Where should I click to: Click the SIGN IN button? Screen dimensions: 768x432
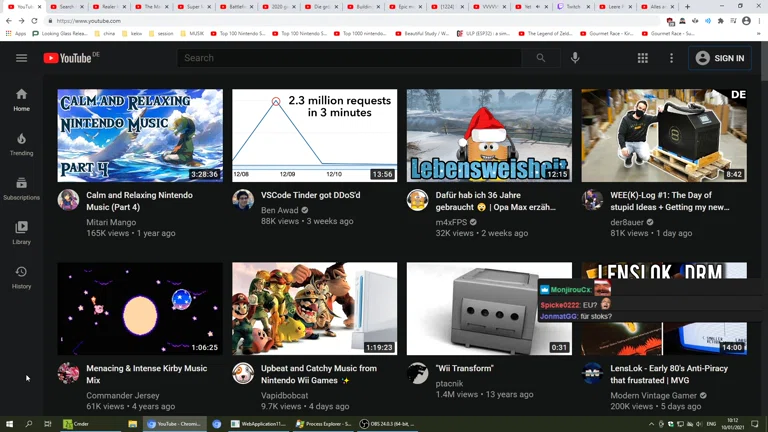720,58
